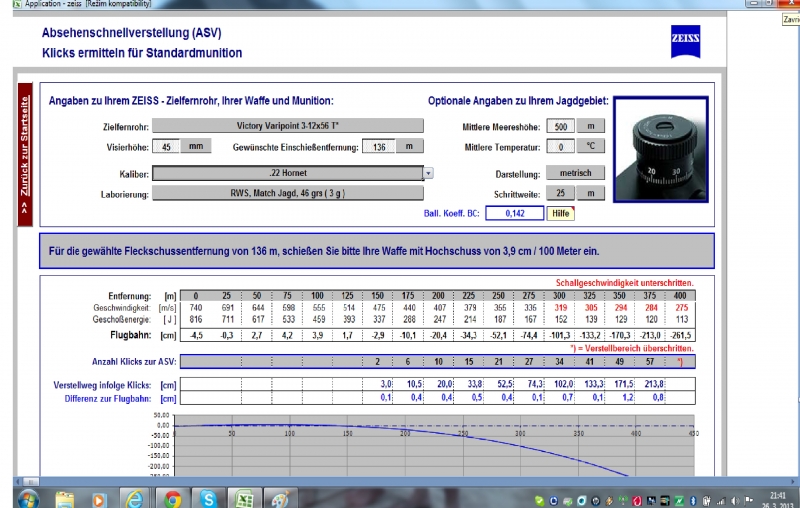Open the taskbar clock showing 21:41
Viewport: 800px width, 508px height.
(x=778, y=500)
